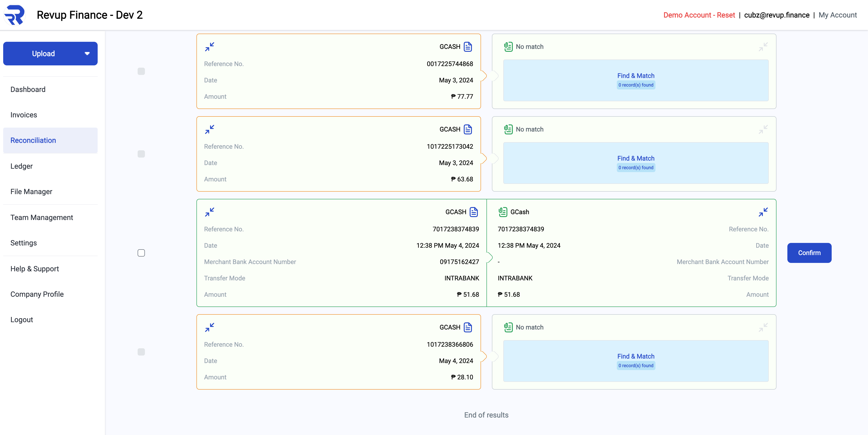Go to Help & Support
868x435 pixels.
tap(50, 269)
